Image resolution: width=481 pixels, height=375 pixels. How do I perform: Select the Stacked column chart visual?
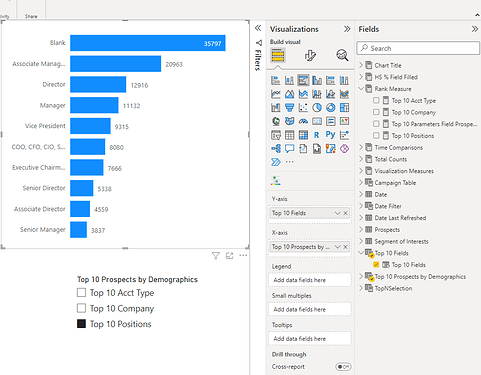point(289,80)
